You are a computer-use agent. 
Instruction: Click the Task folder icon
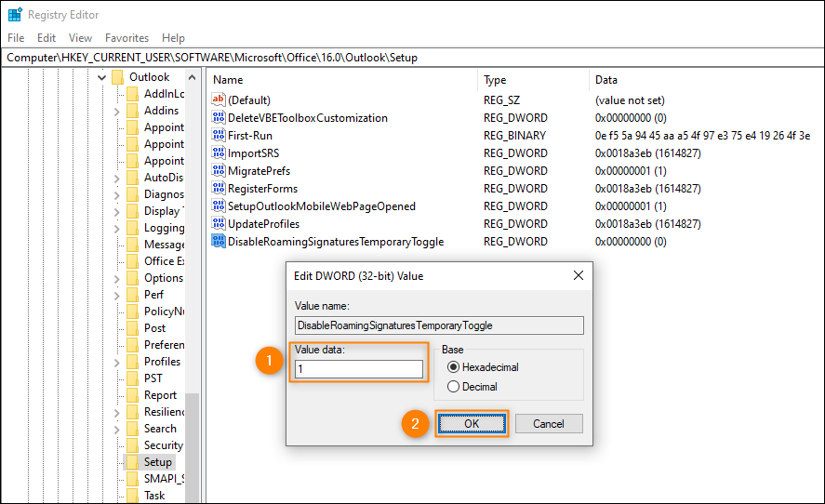pyautogui.click(x=133, y=495)
